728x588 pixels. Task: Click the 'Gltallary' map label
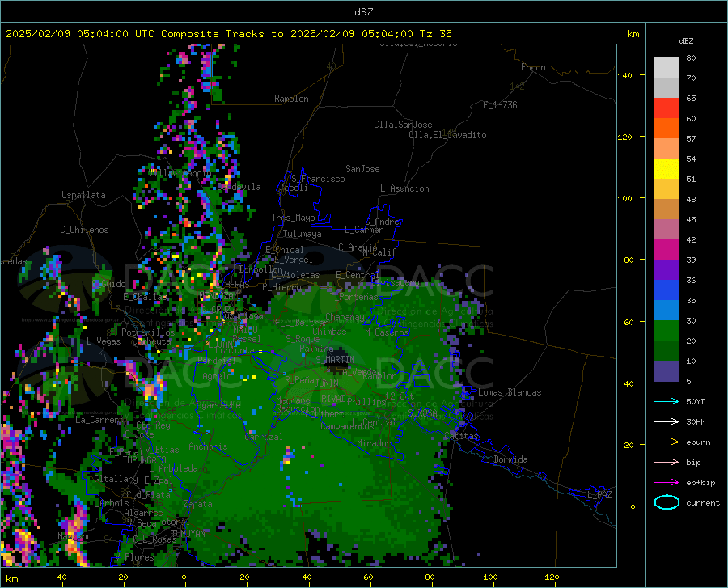pos(116,479)
